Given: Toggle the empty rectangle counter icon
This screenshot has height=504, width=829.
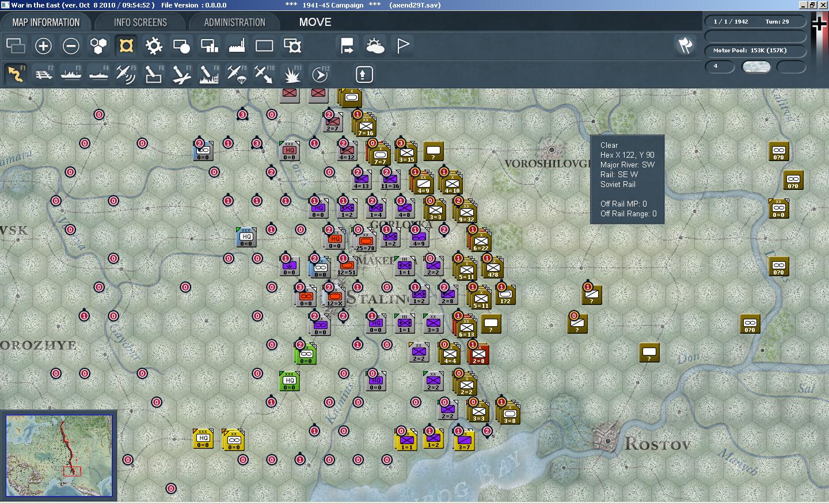Looking at the screenshot, I should (x=264, y=45).
